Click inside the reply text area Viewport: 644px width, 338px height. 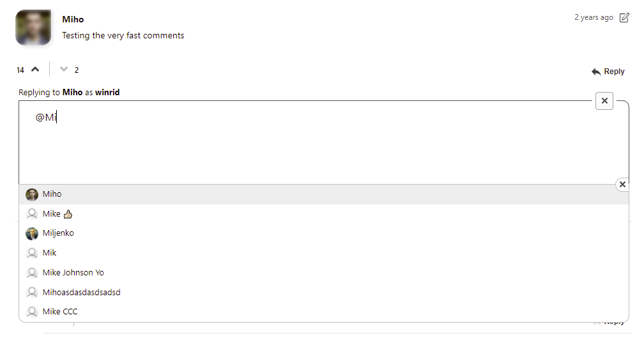point(319,147)
